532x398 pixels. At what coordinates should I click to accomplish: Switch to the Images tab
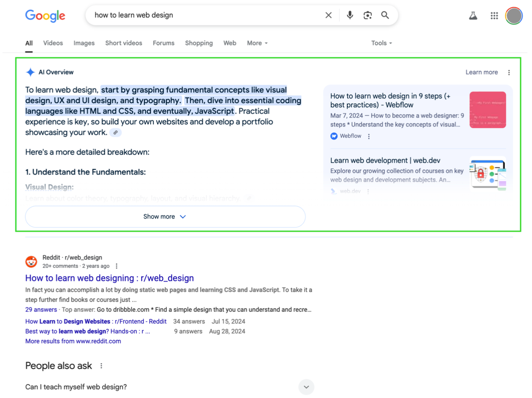[x=84, y=43]
